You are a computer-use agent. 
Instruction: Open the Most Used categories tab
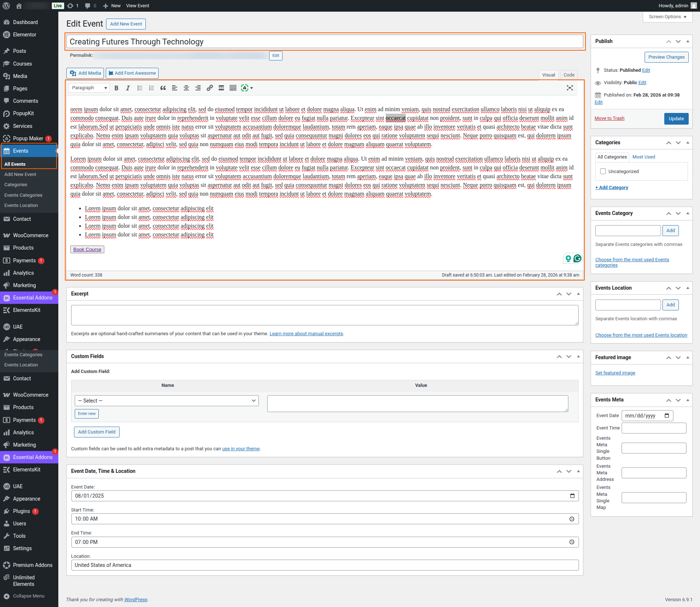pos(643,157)
